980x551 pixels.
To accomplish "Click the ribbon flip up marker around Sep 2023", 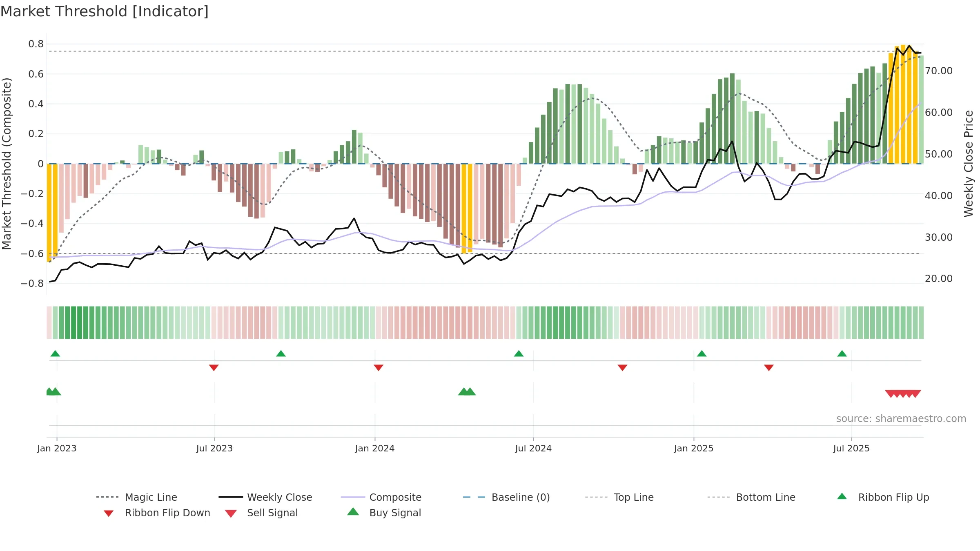I will coord(281,353).
